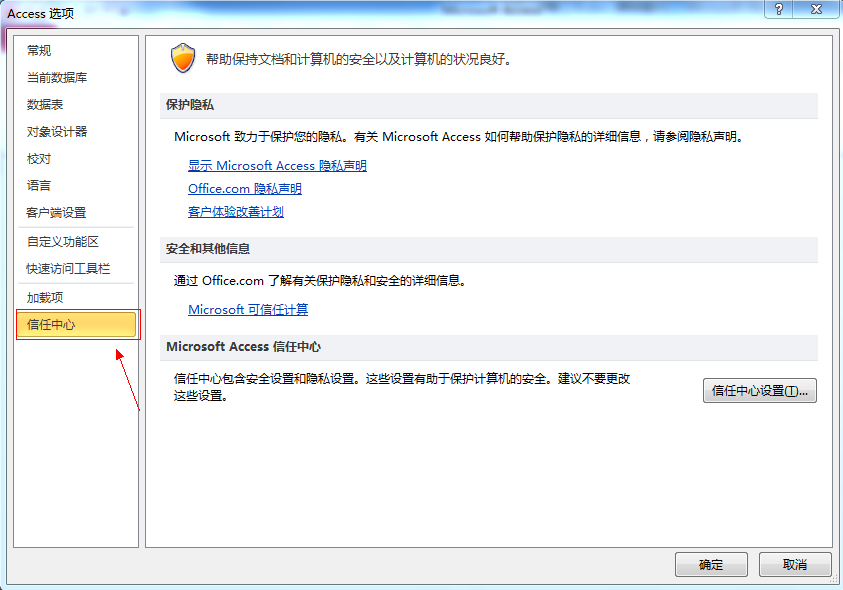Select 当前数据库 in the sidebar

click(x=56, y=77)
